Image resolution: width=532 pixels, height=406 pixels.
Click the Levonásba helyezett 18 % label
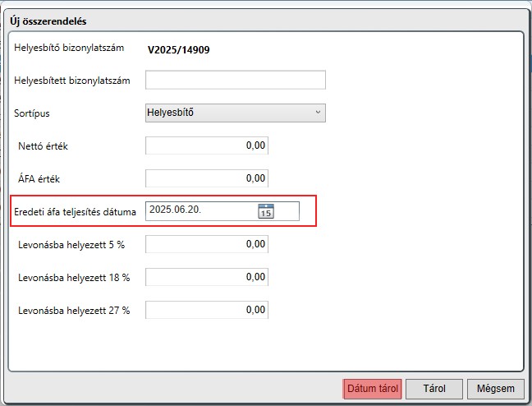[74, 278]
